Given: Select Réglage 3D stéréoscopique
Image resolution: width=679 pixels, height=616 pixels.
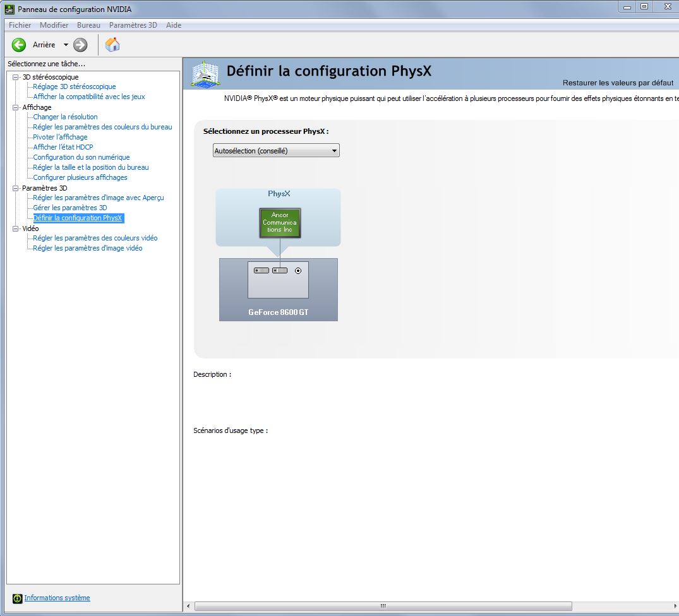Looking at the screenshot, I should pyautogui.click(x=75, y=86).
